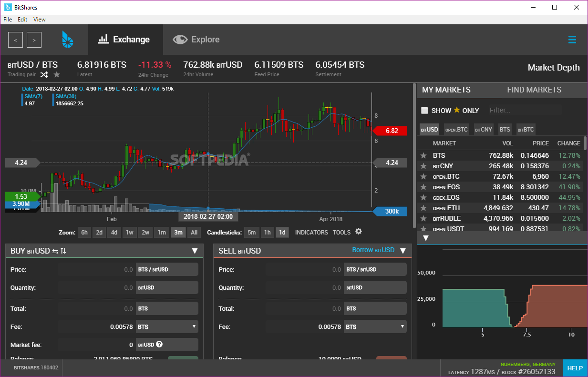This screenshot has width=588, height=377.
Task: Click the BitShares logo in header
Action: [68, 40]
